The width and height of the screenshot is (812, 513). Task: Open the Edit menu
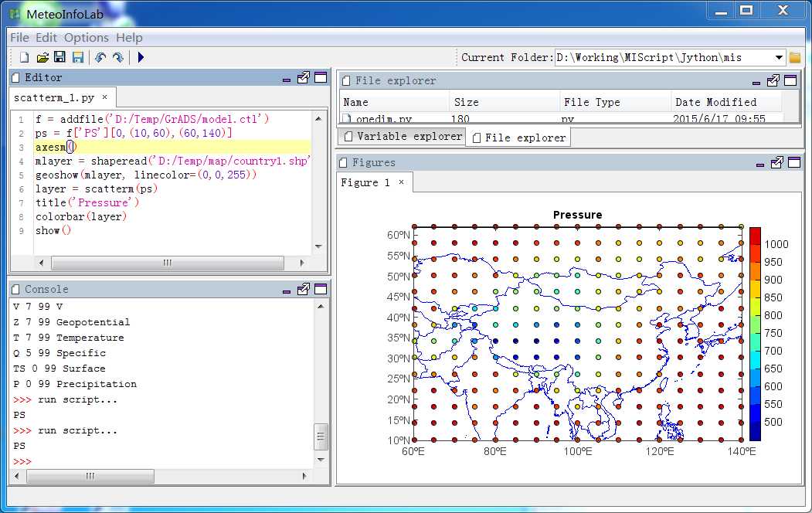(x=46, y=38)
